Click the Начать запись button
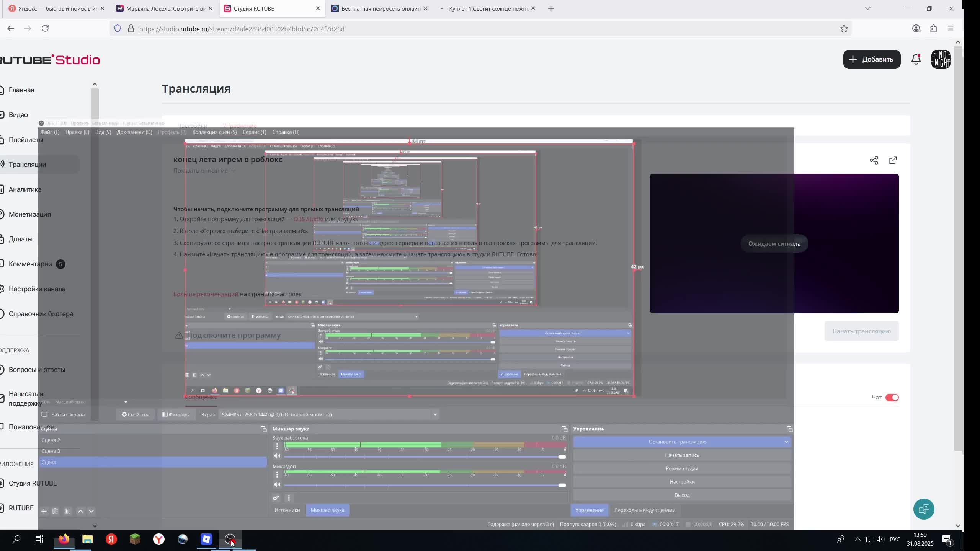The image size is (980, 551). point(681,455)
